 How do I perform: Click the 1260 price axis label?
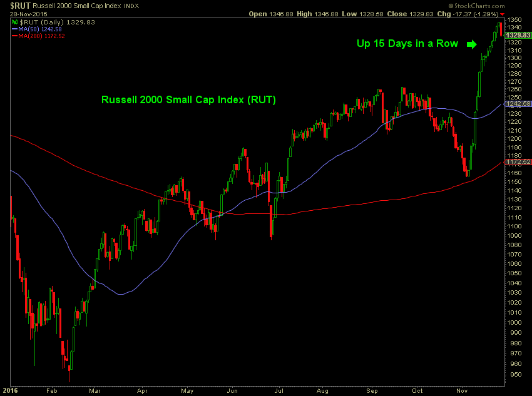514,89
